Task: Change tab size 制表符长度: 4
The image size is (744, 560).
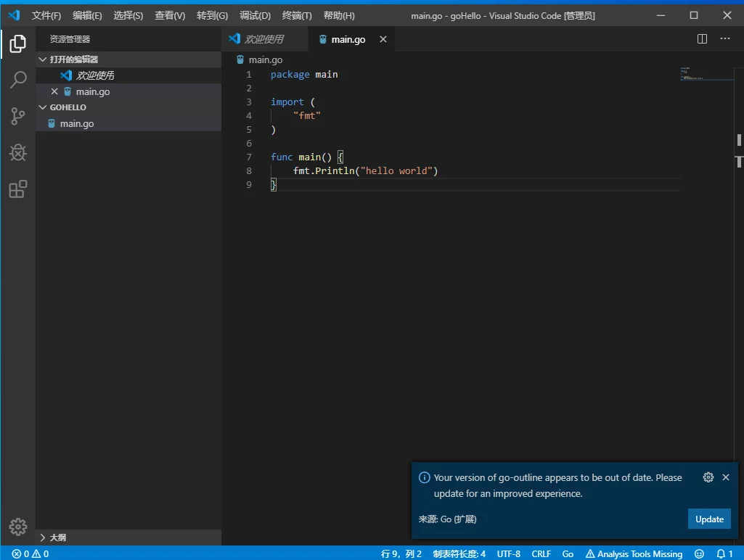Action: coord(459,554)
